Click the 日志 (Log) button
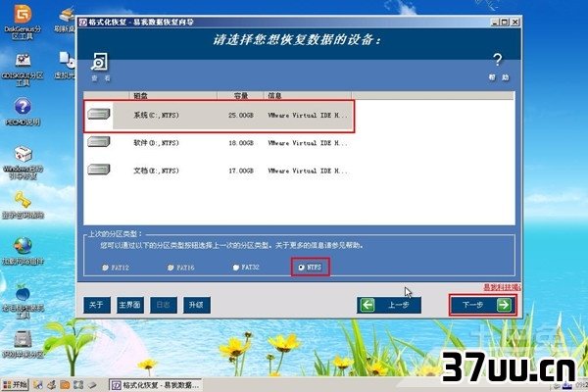Image resolution: width=588 pixels, height=392 pixels. (164, 305)
